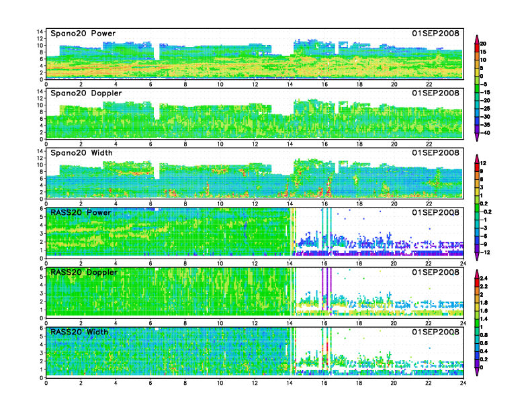Click the purple triangle below the 0 colorbar label

click(x=477, y=371)
